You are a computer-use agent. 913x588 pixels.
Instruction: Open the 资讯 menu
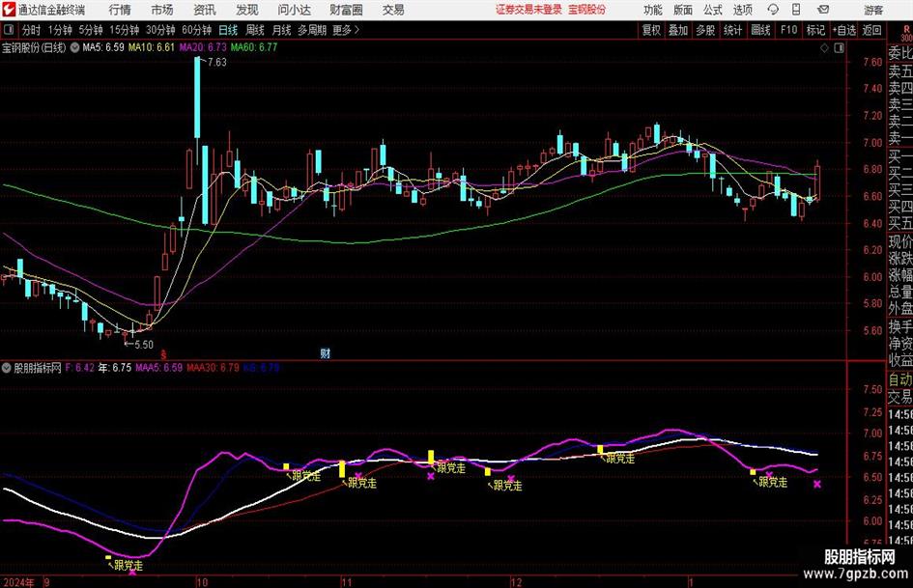tap(205, 10)
